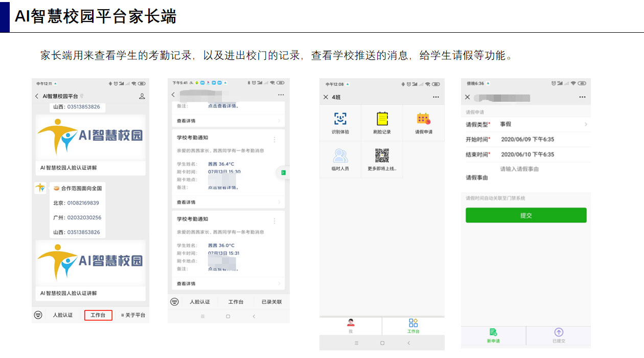Open the 识别体验 face recognition icon
This screenshot has height=358, width=644.
[340, 123]
